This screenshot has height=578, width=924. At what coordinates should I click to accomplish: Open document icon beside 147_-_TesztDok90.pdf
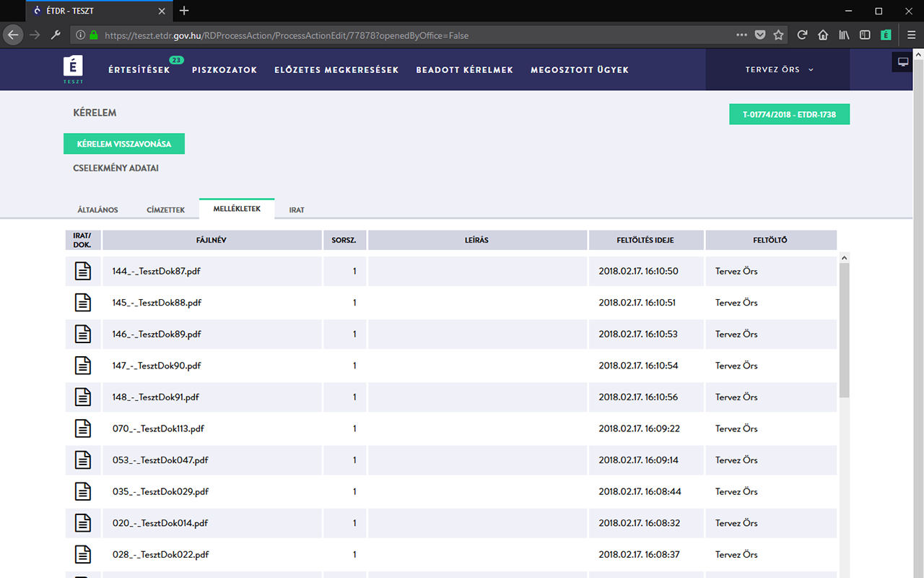83,366
